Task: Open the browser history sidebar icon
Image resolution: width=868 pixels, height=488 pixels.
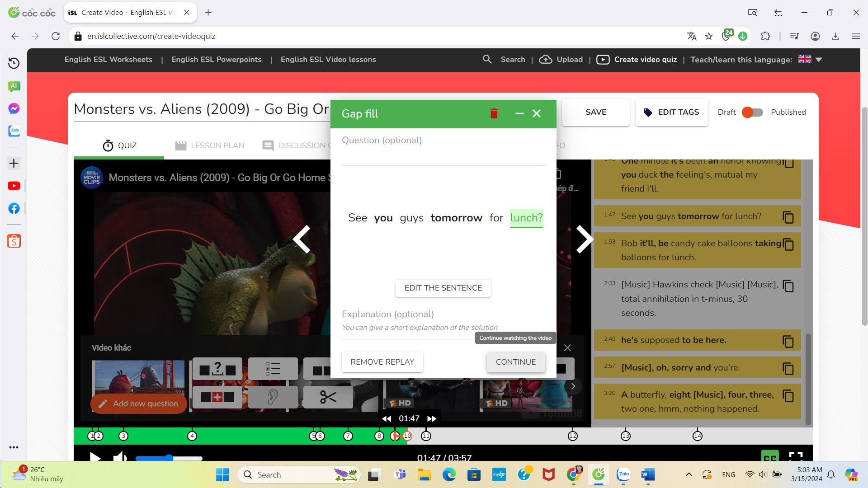Action: coord(14,63)
